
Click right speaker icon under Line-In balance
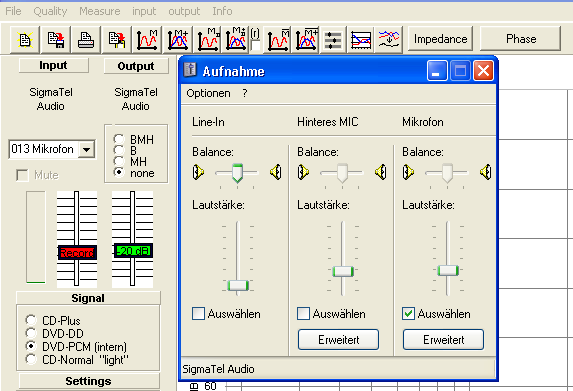click(276, 172)
